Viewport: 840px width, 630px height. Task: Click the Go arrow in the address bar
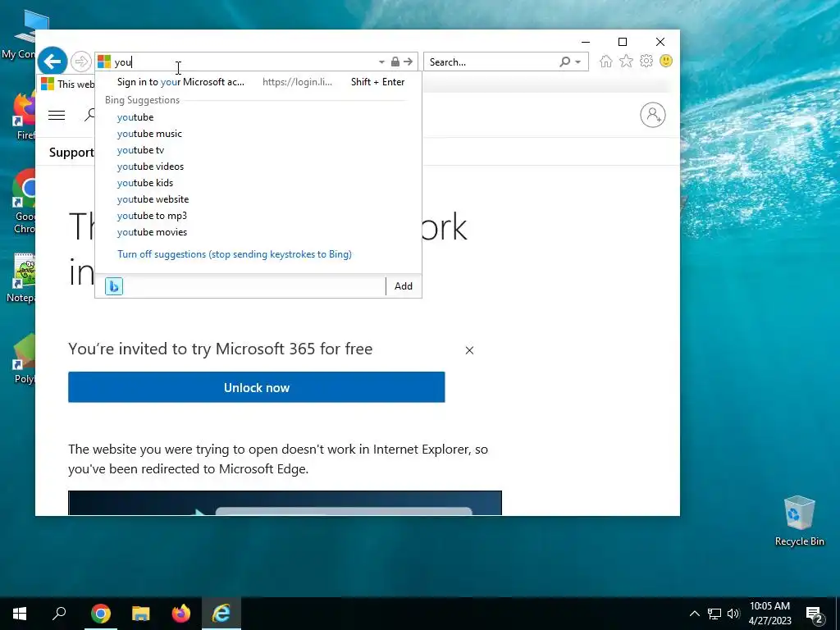[x=409, y=62]
